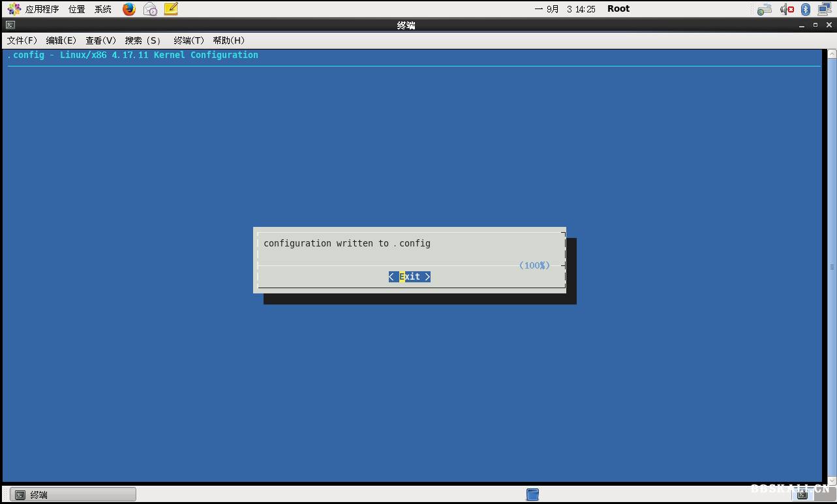
Task: Select the Exit button in the config dialog
Action: click(409, 276)
